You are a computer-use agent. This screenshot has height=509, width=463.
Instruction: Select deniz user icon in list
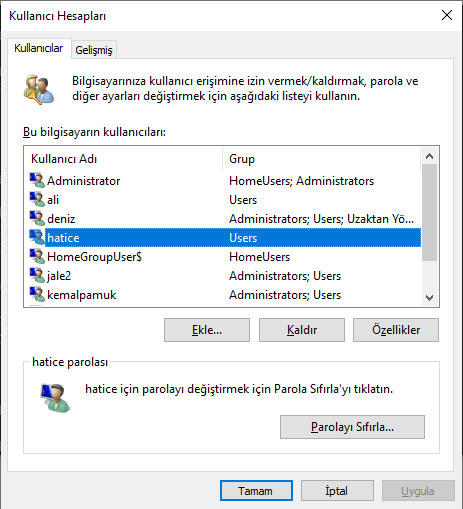(37, 219)
